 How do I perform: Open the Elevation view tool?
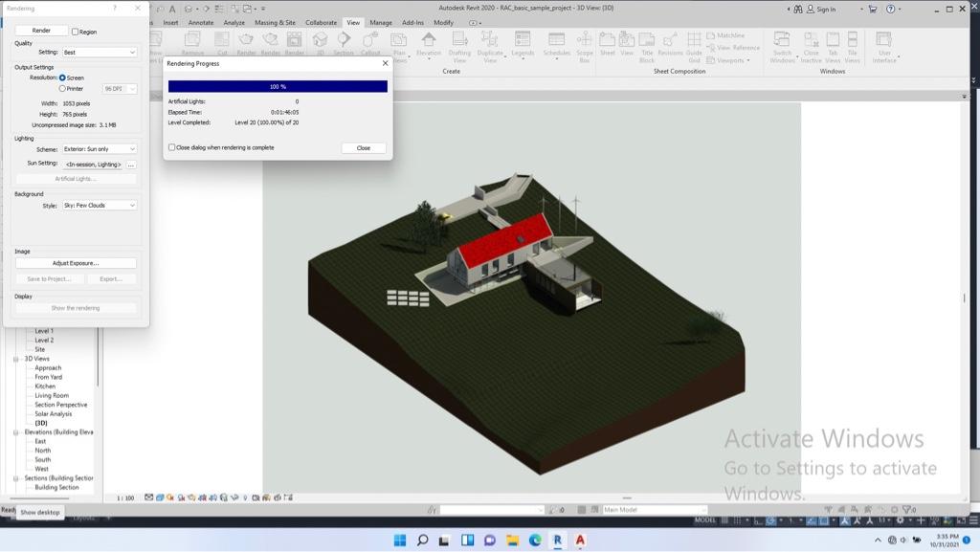tap(429, 45)
